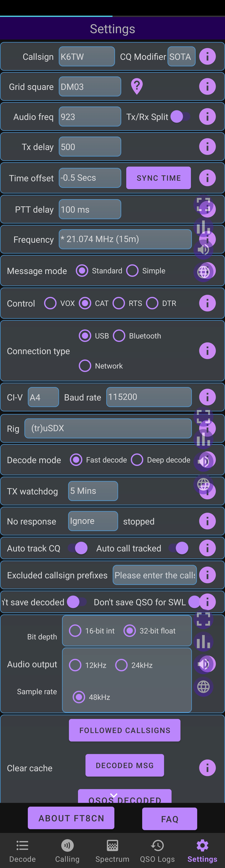This screenshot has height=868, width=225.
Task: Tap the info icon beside Clear cache
Action: (x=207, y=768)
